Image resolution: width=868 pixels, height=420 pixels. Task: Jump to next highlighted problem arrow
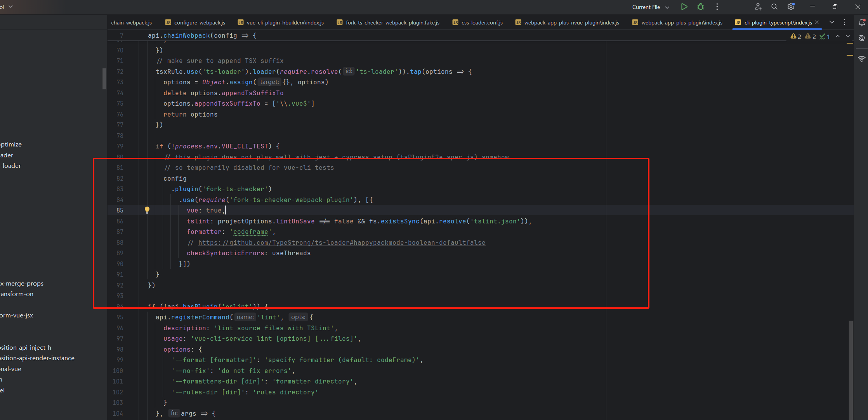pyautogui.click(x=847, y=36)
